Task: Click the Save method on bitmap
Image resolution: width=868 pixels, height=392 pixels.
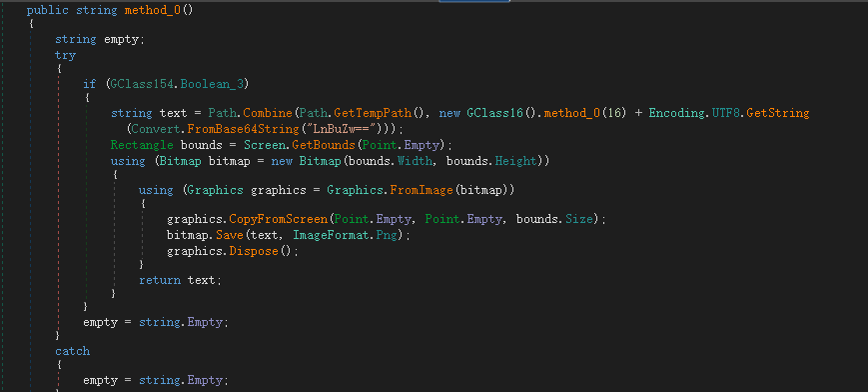Action: tap(230, 235)
